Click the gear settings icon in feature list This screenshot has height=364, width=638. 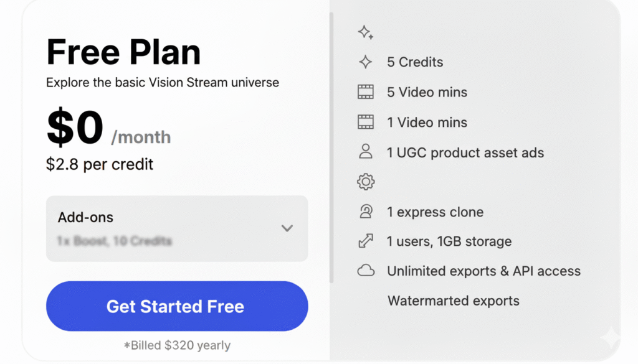click(x=366, y=182)
